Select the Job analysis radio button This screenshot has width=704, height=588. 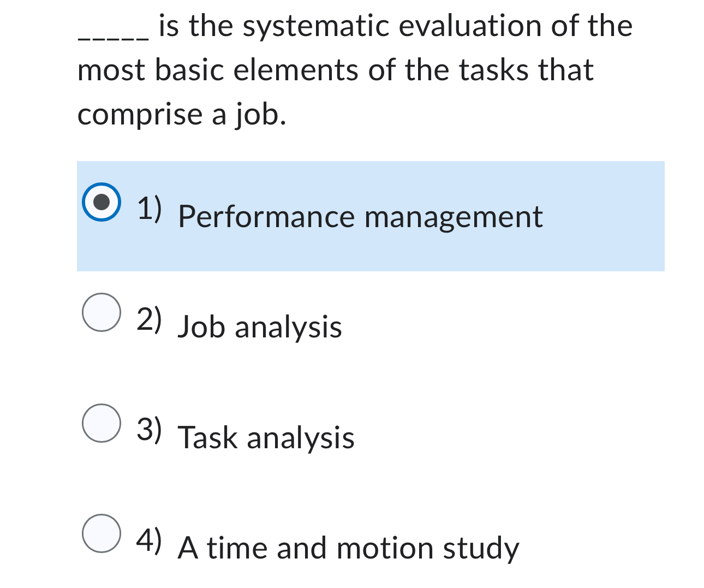[x=102, y=313]
